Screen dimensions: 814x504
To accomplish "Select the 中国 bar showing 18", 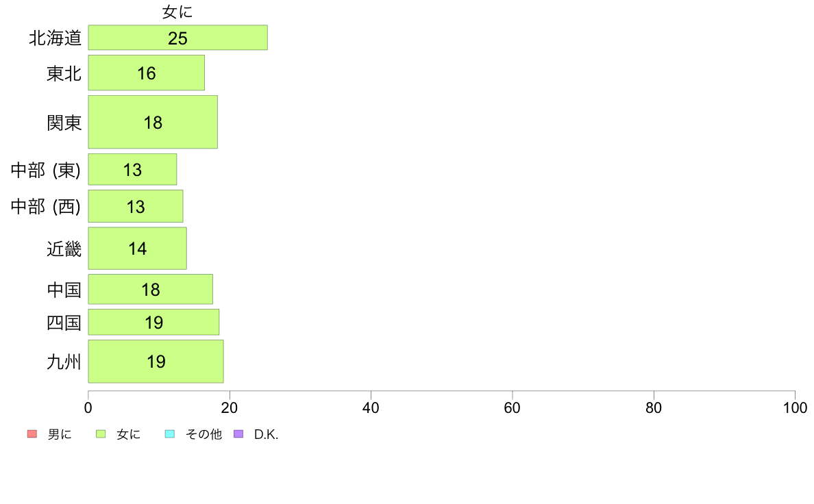I will [151, 289].
